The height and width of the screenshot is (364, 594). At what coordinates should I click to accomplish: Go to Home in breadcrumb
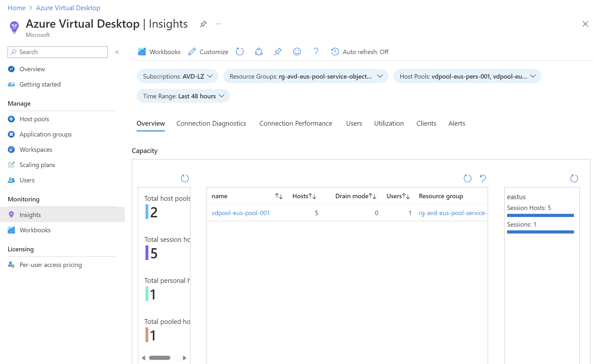tap(17, 8)
